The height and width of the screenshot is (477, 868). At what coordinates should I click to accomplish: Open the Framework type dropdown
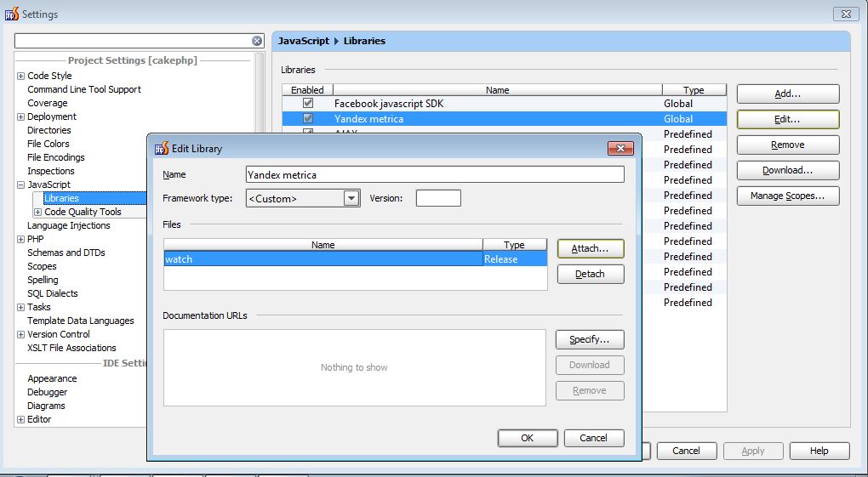[x=351, y=198]
